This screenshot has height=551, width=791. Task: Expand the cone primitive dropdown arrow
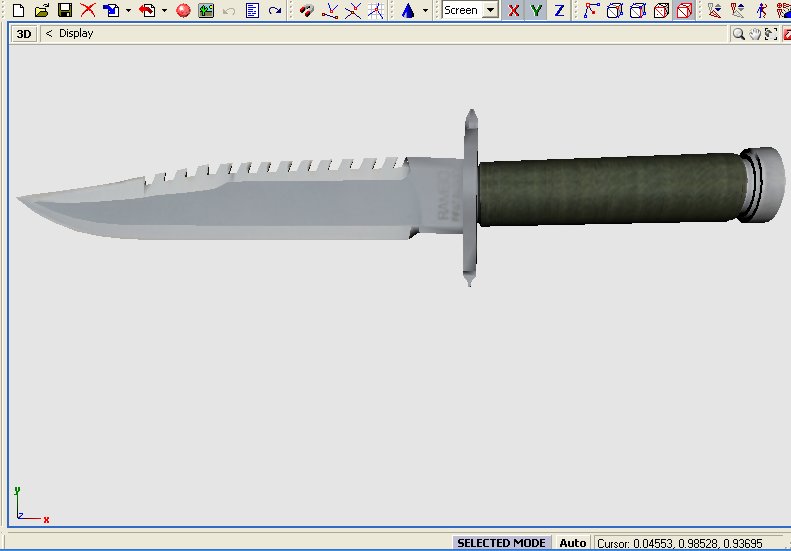click(x=425, y=10)
